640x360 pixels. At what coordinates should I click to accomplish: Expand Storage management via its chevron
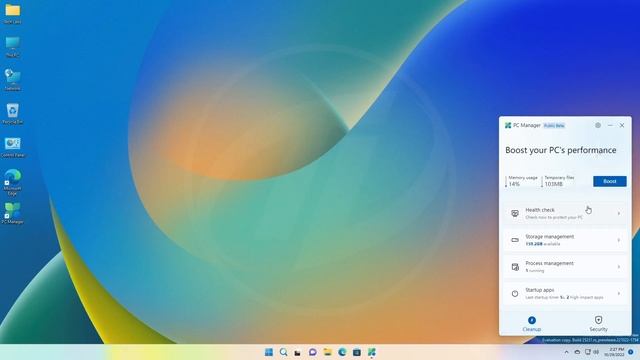point(619,240)
